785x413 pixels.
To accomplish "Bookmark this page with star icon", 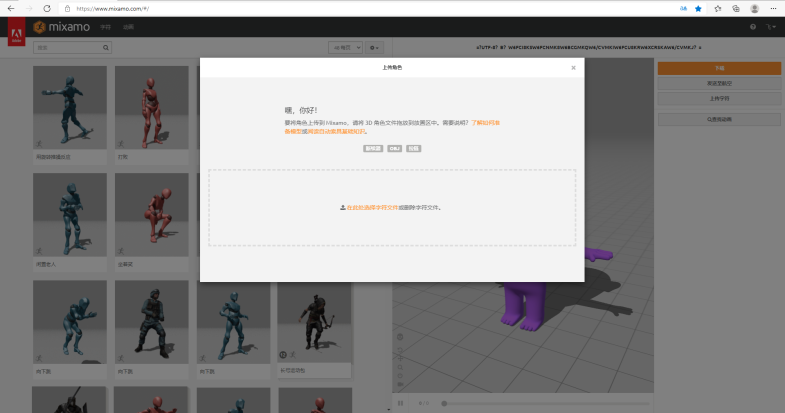I will click(698, 8).
